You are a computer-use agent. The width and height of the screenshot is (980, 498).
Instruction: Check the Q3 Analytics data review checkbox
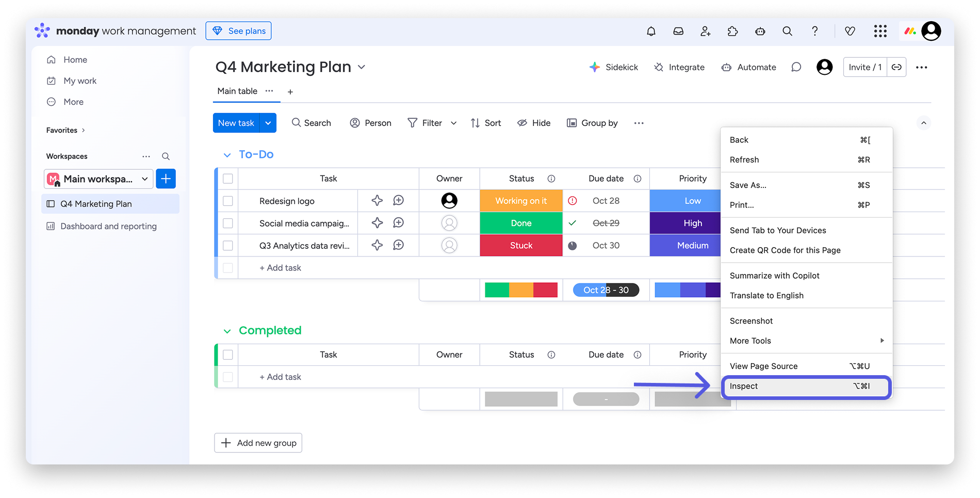pos(228,245)
